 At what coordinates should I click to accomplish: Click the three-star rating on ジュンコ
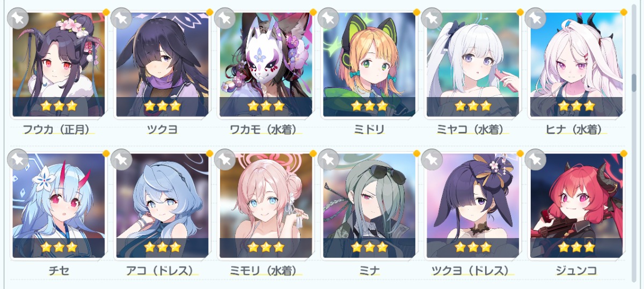(576, 247)
